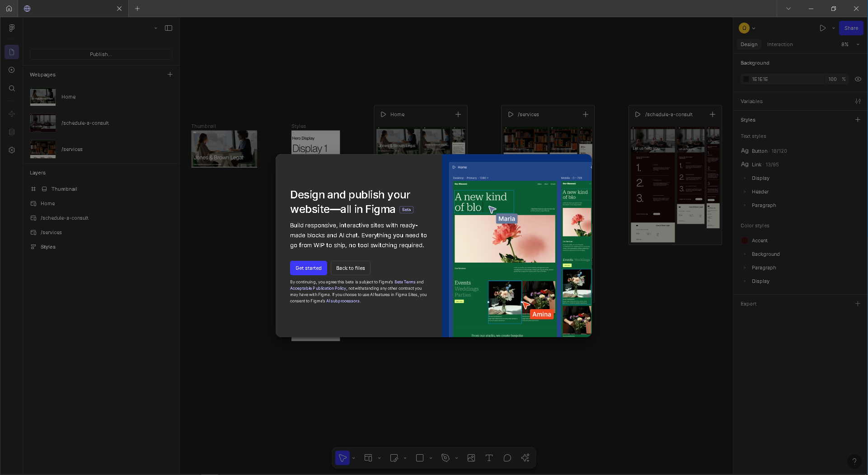868x475 pixels.
Task: Collapse the pages sidebar panel
Action: pos(169,28)
